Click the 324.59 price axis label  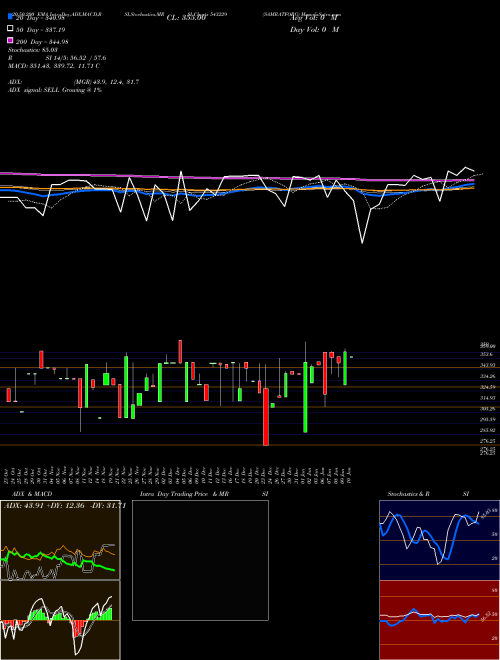click(x=487, y=387)
